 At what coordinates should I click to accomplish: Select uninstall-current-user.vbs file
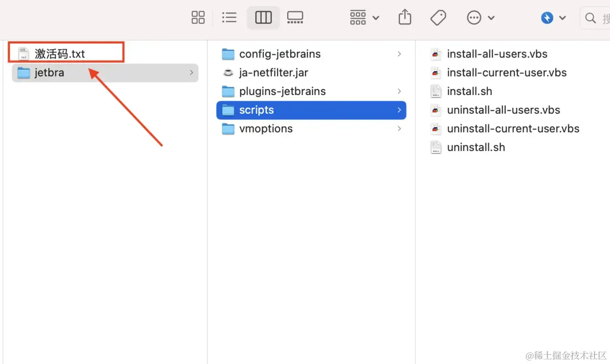[x=513, y=129]
